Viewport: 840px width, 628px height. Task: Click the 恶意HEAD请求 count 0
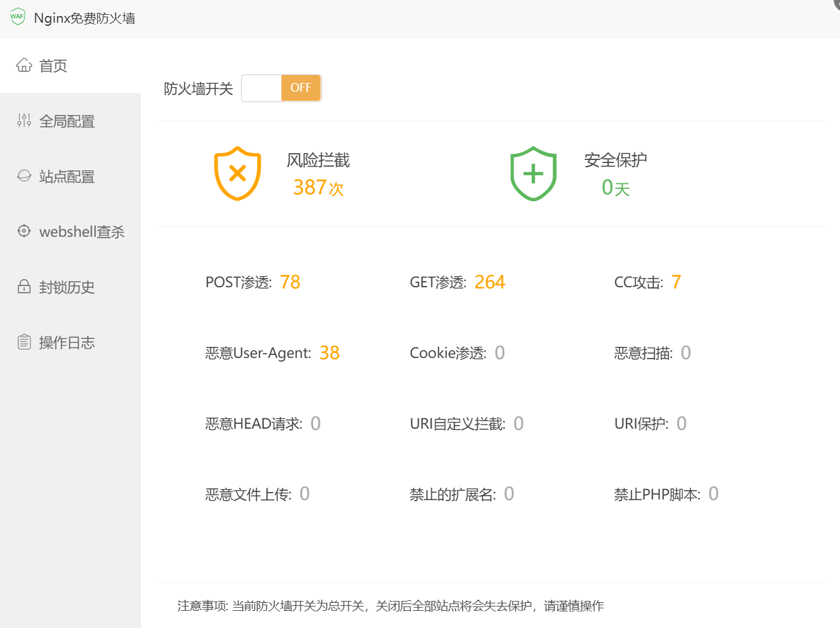(315, 424)
